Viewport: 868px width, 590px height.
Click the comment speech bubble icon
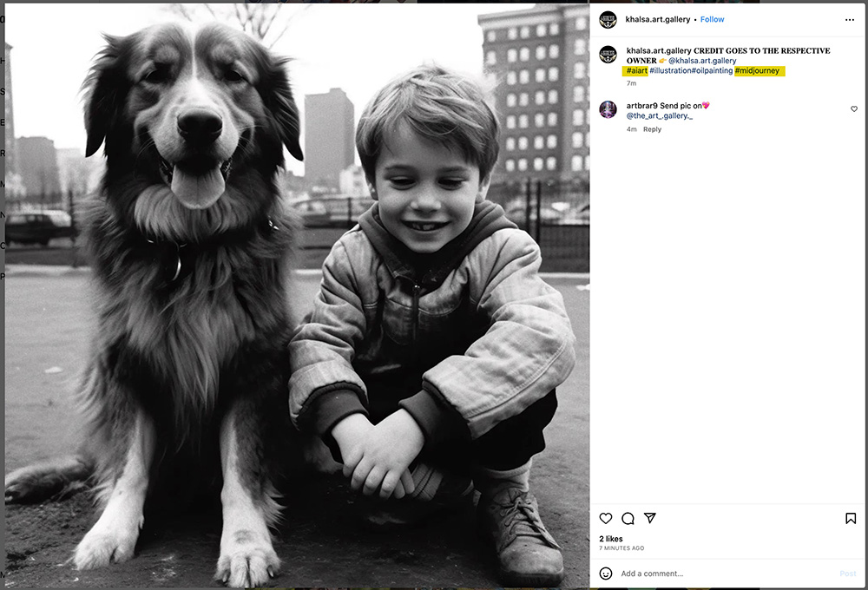tap(628, 518)
